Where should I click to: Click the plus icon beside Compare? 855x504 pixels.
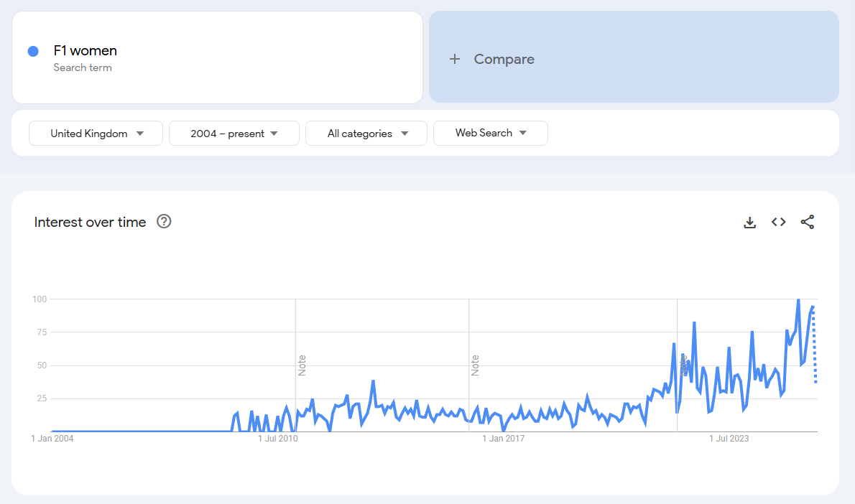[x=455, y=59]
